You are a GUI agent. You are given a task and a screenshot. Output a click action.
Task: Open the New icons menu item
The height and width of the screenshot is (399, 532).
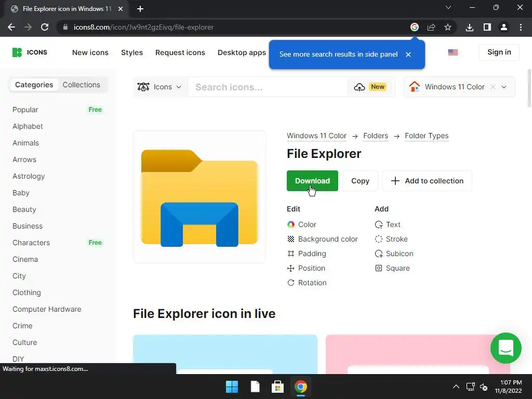point(90,52)
